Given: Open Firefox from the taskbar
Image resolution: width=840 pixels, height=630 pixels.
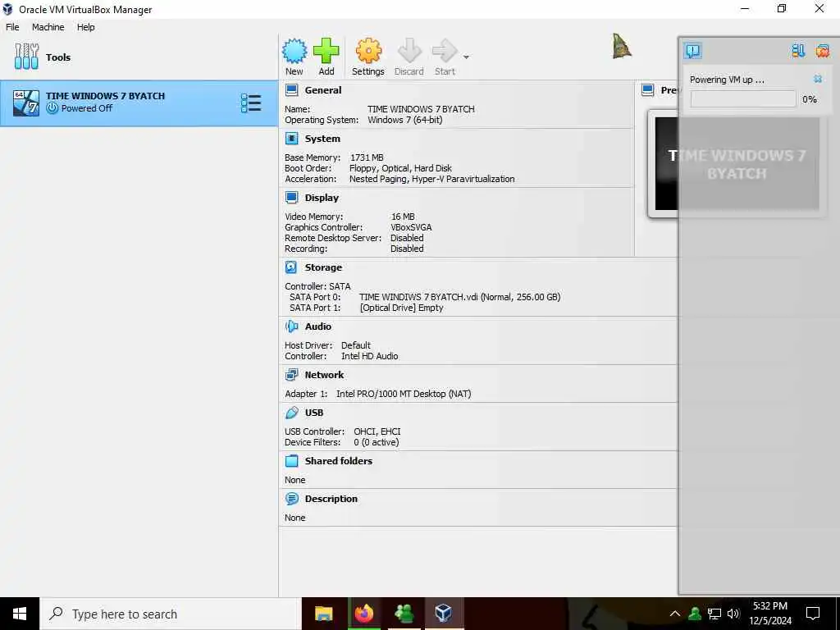Looking at the screenshot, I should [364, 614].
